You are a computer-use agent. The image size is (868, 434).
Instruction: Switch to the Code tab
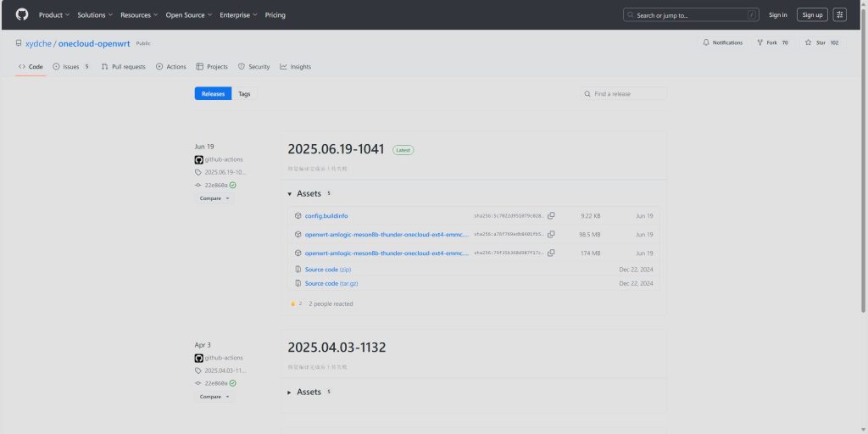[31, 66]
